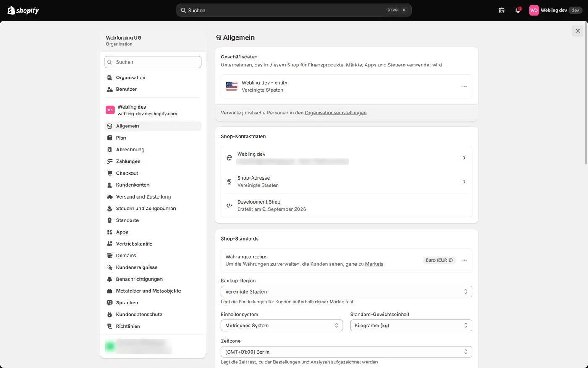Click the Checkout cart icon
588x368 pixels.
pyautogui.click(x=110, y=173)
